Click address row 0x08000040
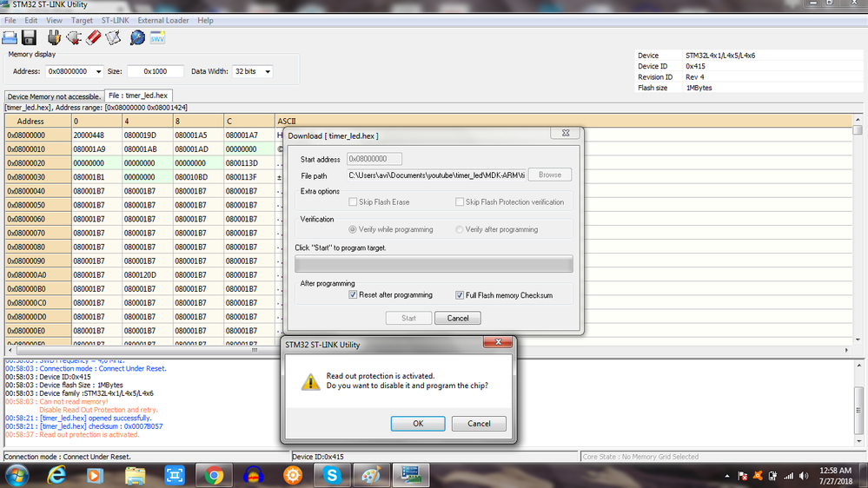Image resolution: width=868 pixels, height=488 pixels. pos(38,191)
